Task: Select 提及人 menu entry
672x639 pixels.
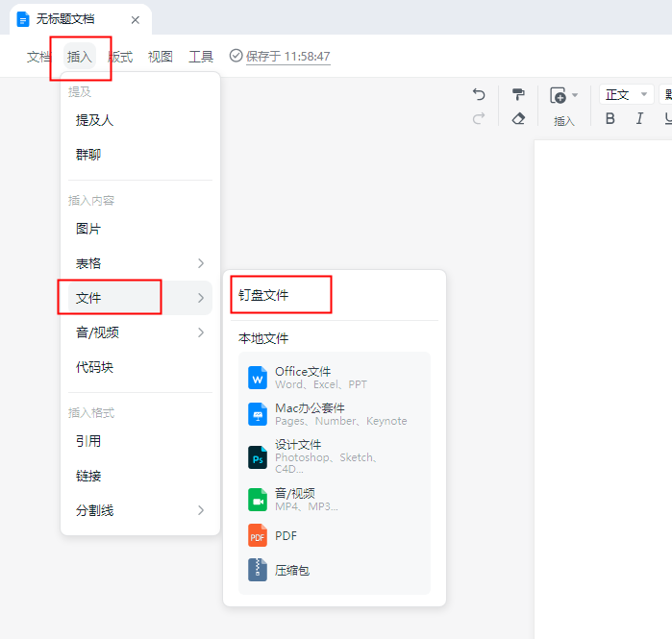Action: click(140, 120)
